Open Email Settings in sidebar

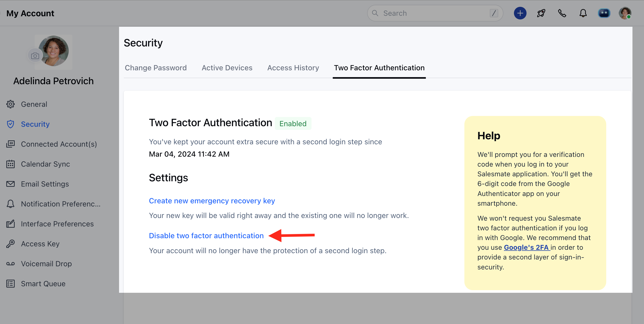[x=45, y=184]
